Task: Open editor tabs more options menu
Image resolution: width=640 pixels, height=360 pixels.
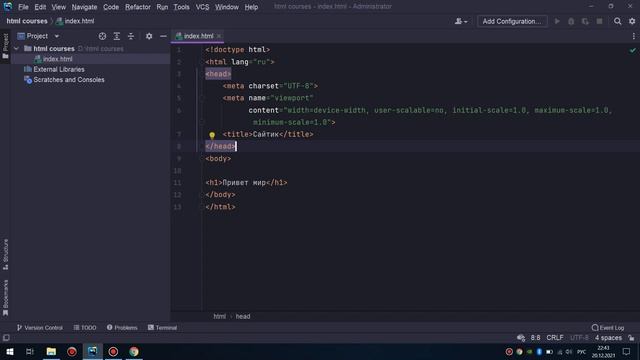Action: click(x=633, y=36)
